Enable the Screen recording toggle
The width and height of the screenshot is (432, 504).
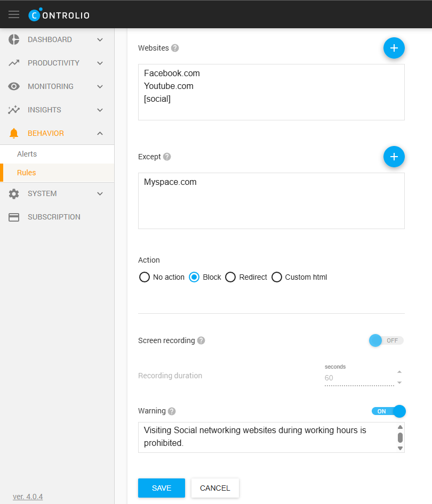[x=386, y=340]
